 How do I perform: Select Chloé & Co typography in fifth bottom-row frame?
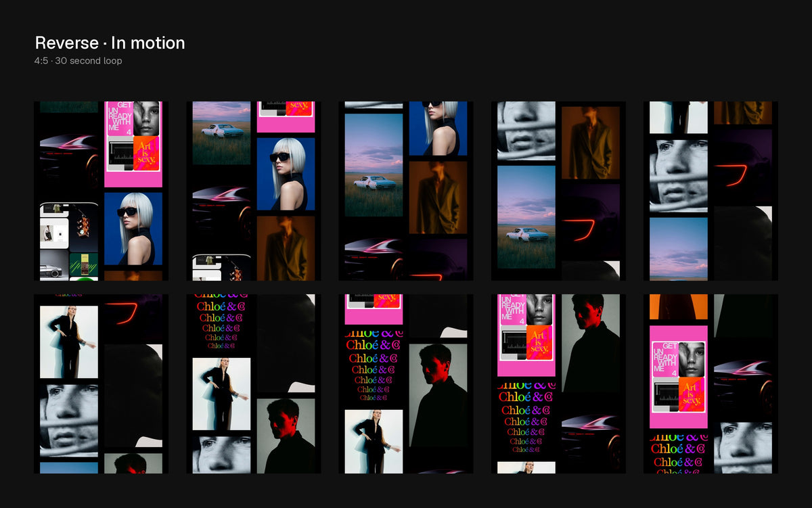pyautogui.click(x=678, y=454)
